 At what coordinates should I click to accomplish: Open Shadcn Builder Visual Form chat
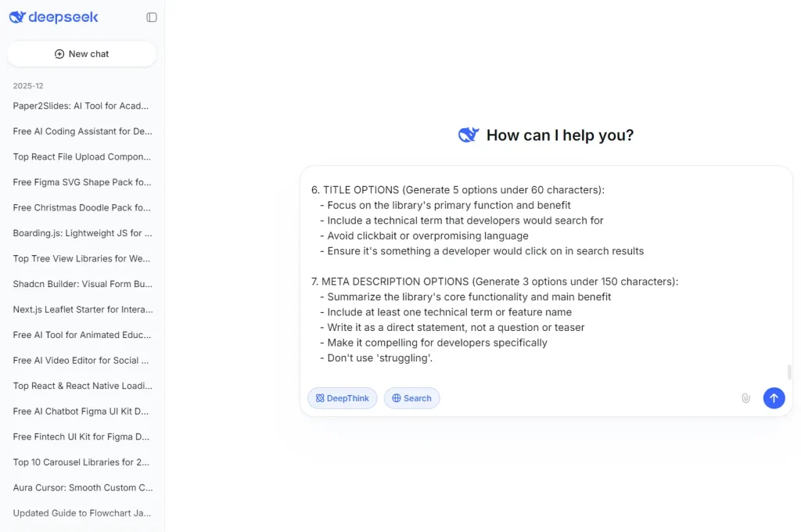point(81,284)
